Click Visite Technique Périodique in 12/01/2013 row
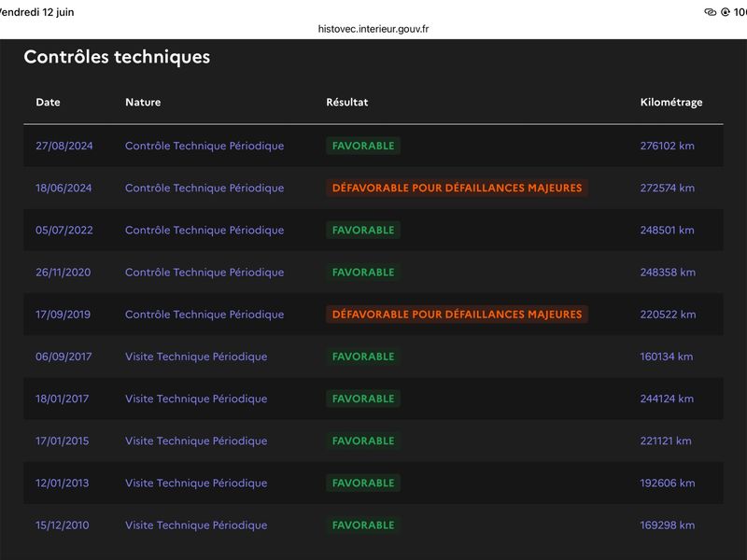The width and height of the screenshot is (747, 560). tap(196, 483)
